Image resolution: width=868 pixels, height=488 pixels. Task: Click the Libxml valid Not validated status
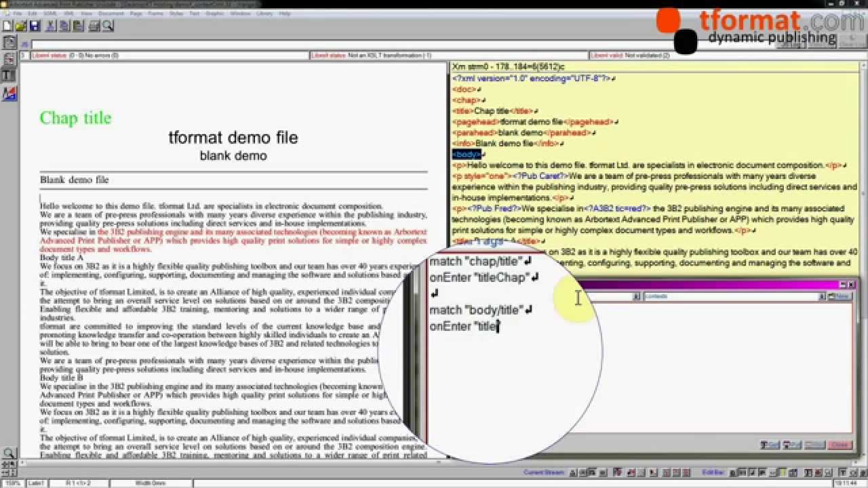(x=727, y=55)
